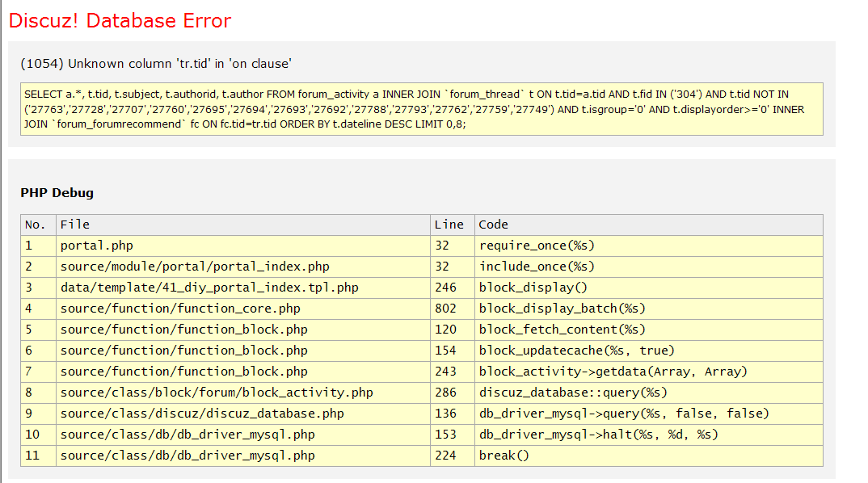Click row number 11 in No. column

point(38,456)
